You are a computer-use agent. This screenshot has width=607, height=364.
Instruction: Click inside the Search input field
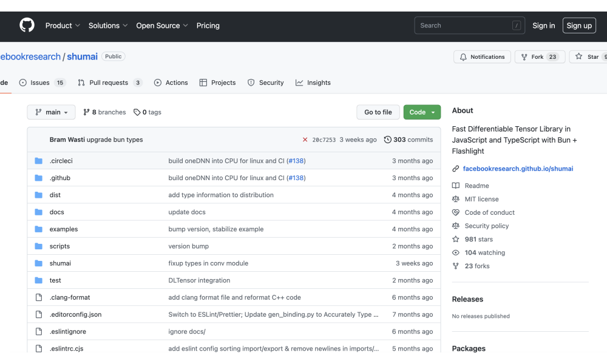coord(470,25)
